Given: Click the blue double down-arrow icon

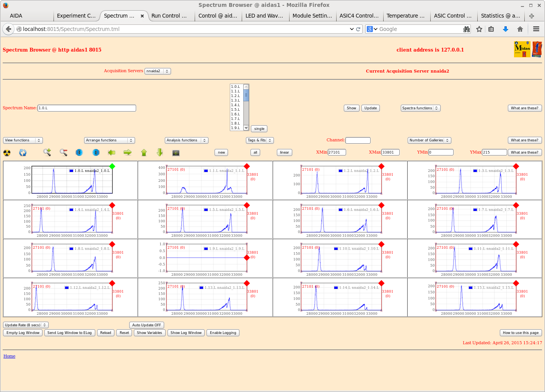Looking at the screenshot, I should click(79, 152).
